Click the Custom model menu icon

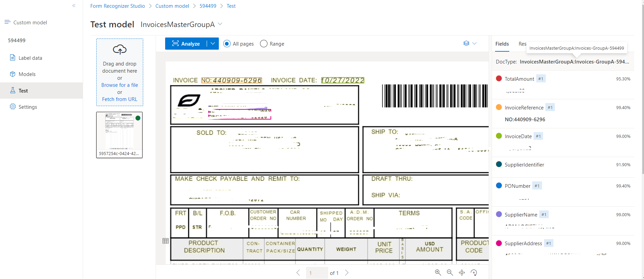(7, 22)
